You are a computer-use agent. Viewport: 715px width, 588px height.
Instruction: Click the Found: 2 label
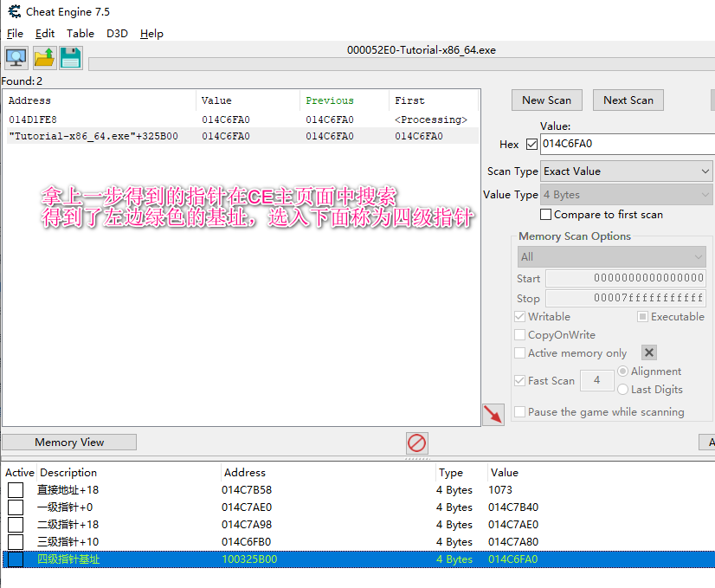coord(22,81)
